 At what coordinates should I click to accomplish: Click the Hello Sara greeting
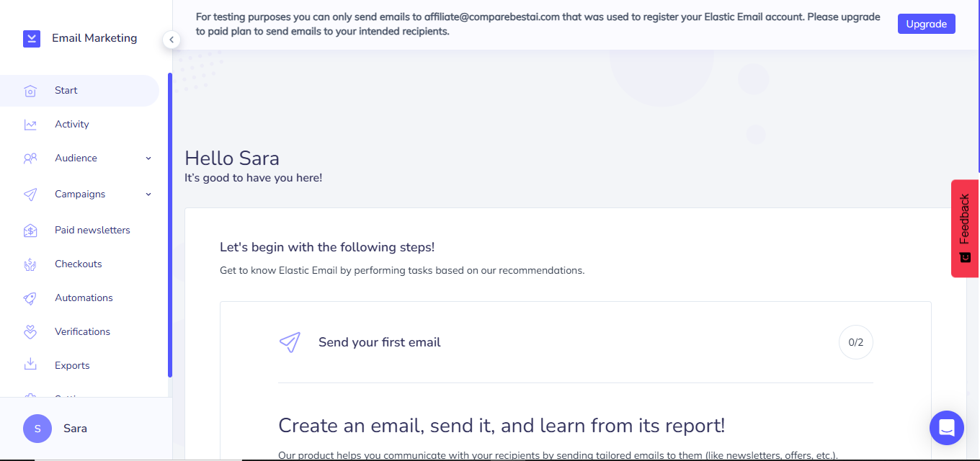[x=232, y=158]
